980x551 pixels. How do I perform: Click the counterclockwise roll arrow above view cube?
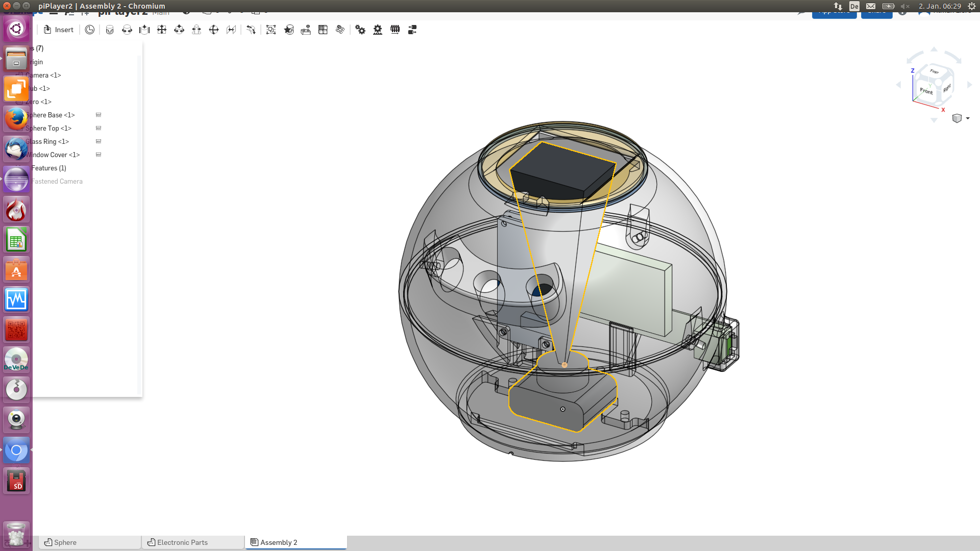tap(915, 57)
